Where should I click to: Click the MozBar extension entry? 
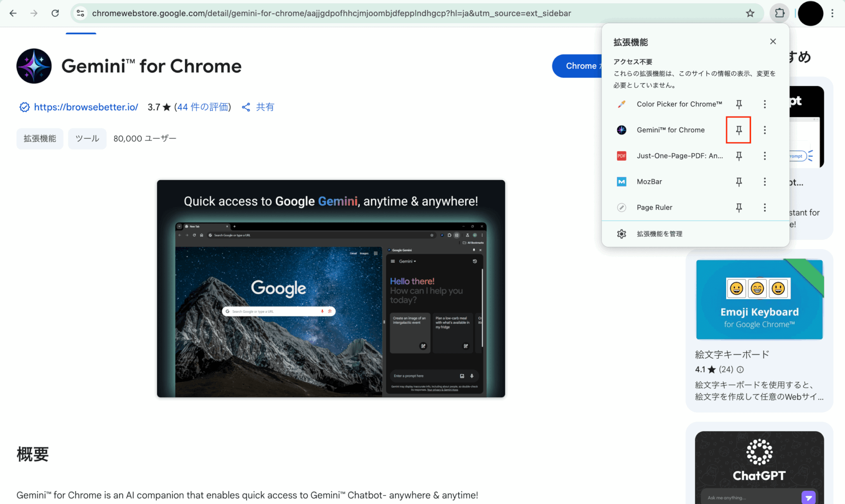pos(649,181)
